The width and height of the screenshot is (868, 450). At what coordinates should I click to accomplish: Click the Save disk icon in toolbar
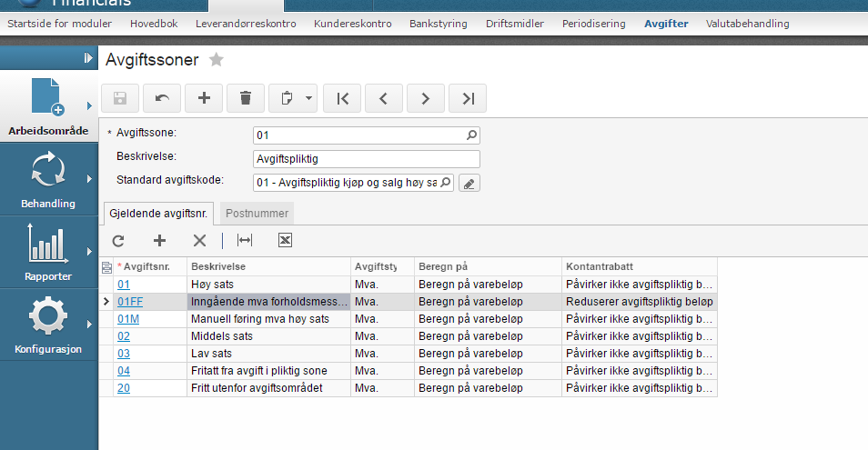(120, 98)
